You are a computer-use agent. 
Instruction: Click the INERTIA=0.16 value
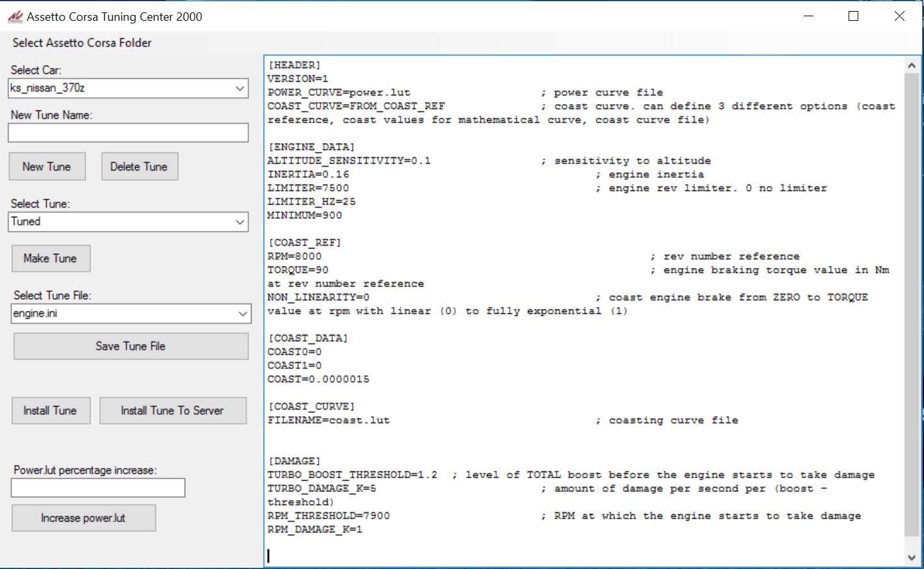(x=308, y=174)
